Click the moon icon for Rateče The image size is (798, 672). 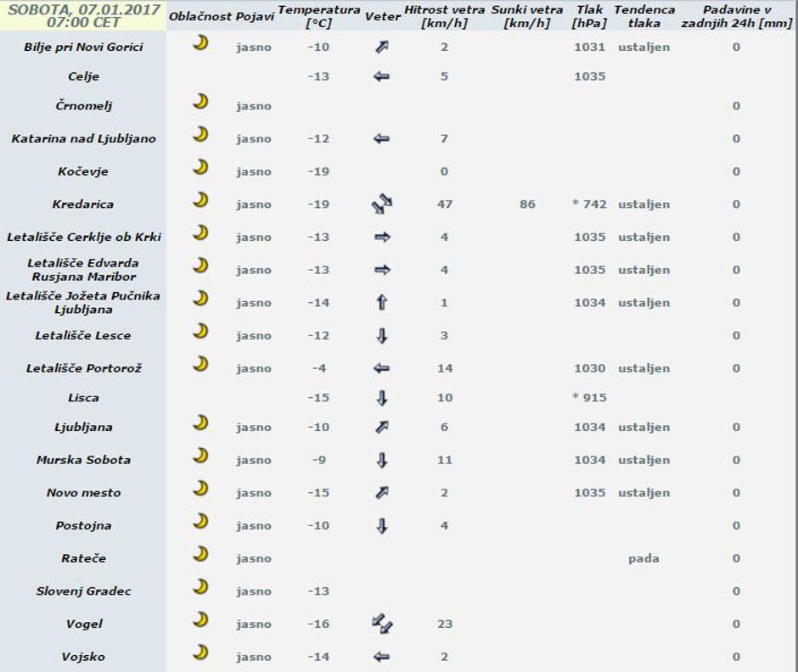200,554
